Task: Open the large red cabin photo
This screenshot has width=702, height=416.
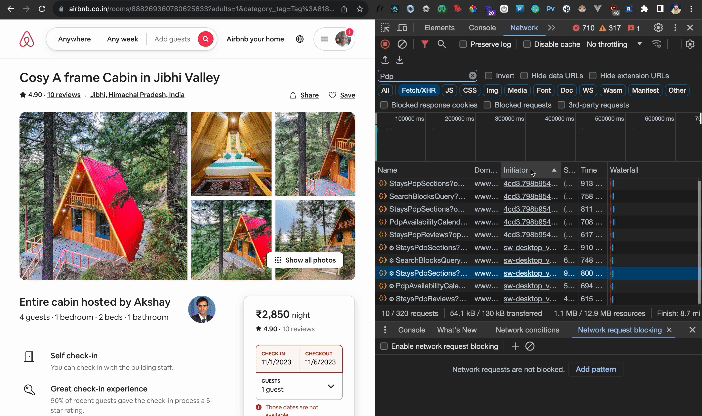Action: pos(103,196)
